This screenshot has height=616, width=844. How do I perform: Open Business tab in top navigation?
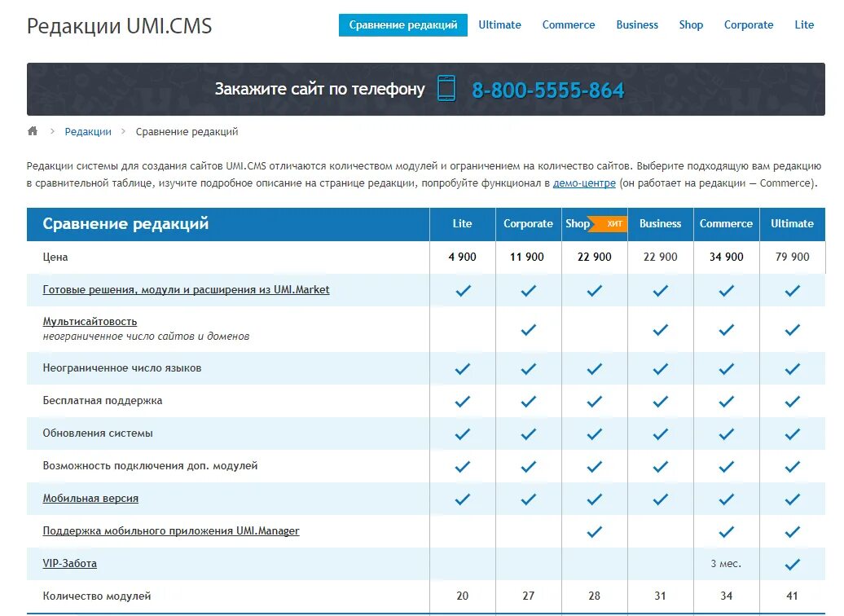637,24
